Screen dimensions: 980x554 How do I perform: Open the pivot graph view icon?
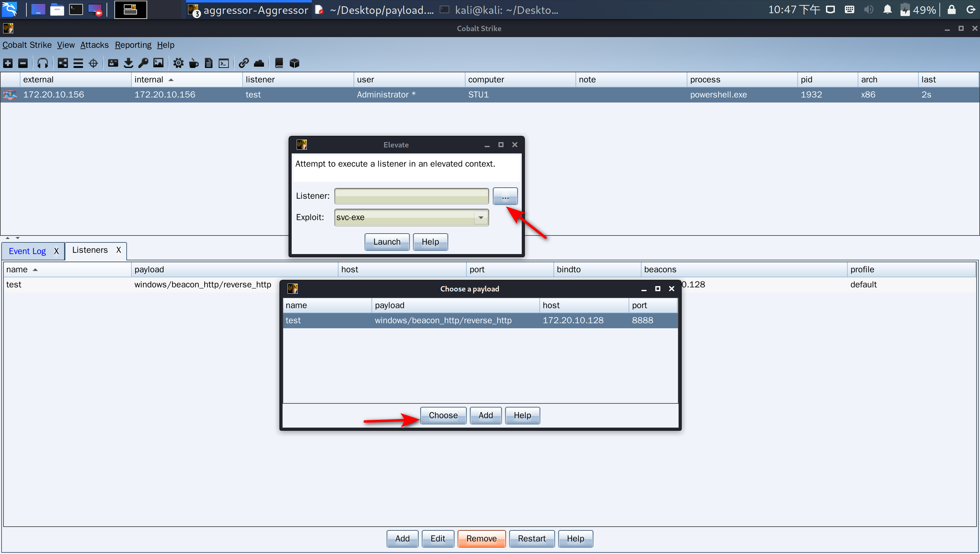63,63
